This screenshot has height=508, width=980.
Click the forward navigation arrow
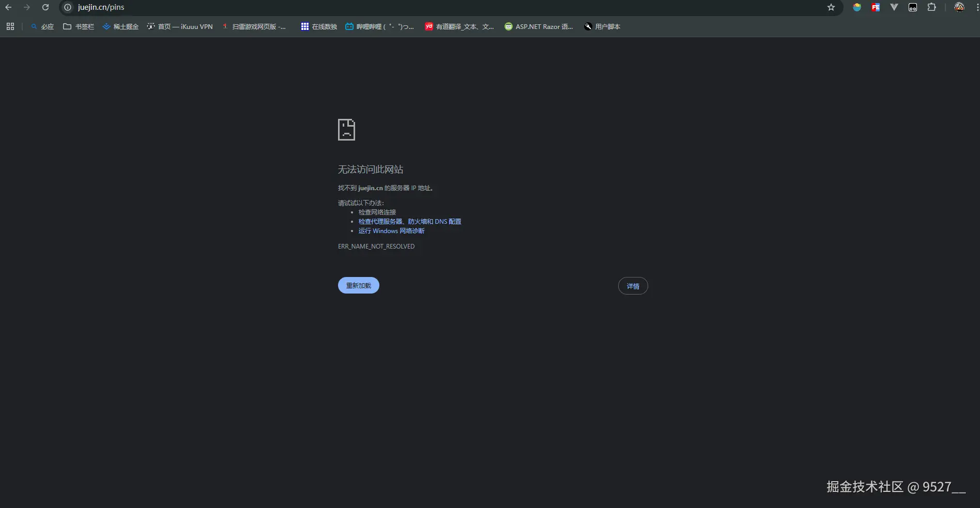pos(27,7)
